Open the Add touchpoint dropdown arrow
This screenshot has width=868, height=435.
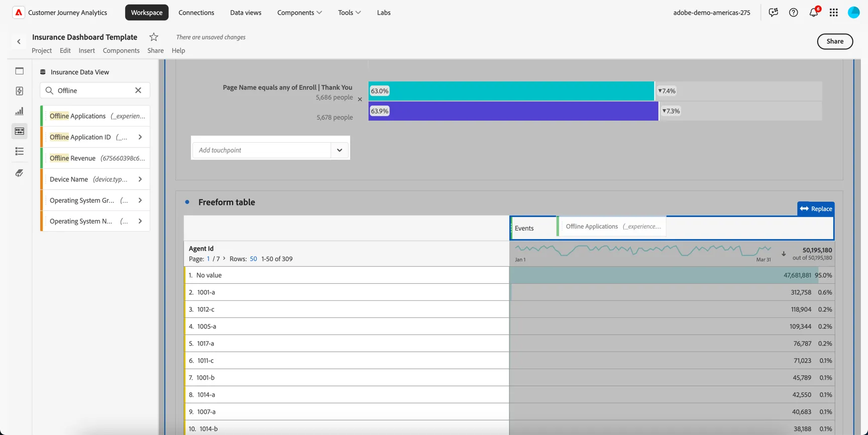(340, 150)
